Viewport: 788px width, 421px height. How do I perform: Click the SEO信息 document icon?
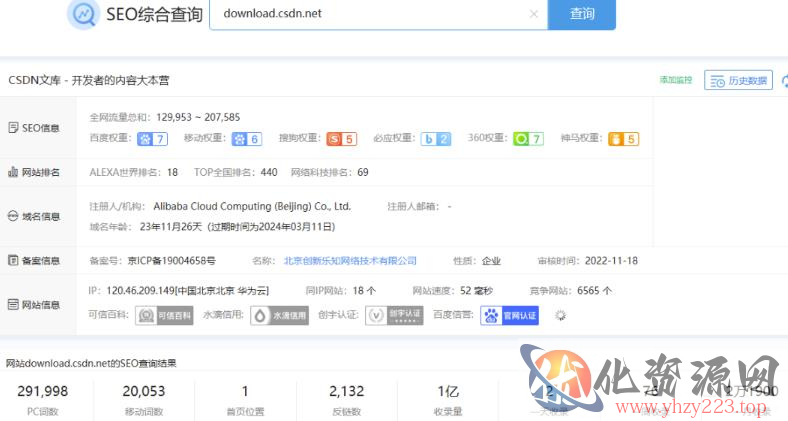(x=13, y=128)
